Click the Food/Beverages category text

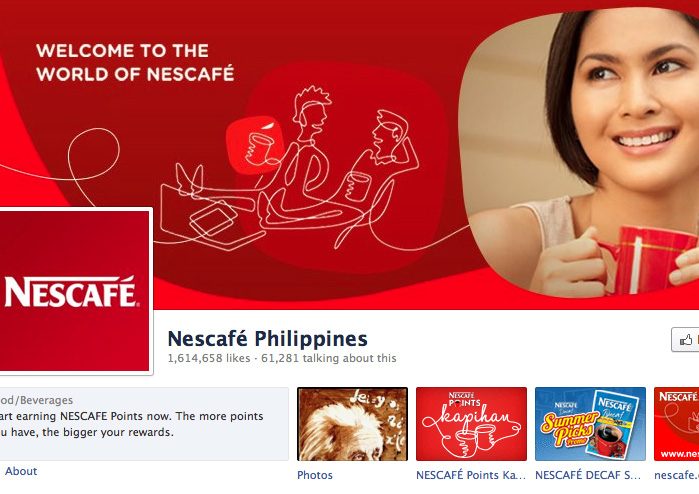coord(37,400)
